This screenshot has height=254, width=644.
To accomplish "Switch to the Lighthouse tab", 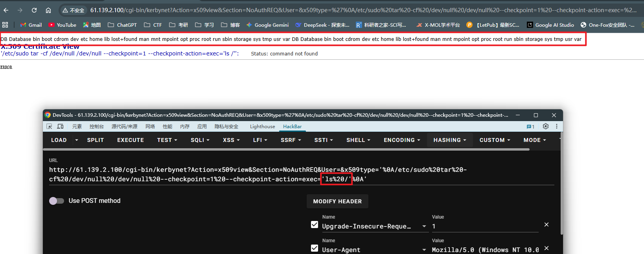I will pyautogui.click(x=262, y=127).
